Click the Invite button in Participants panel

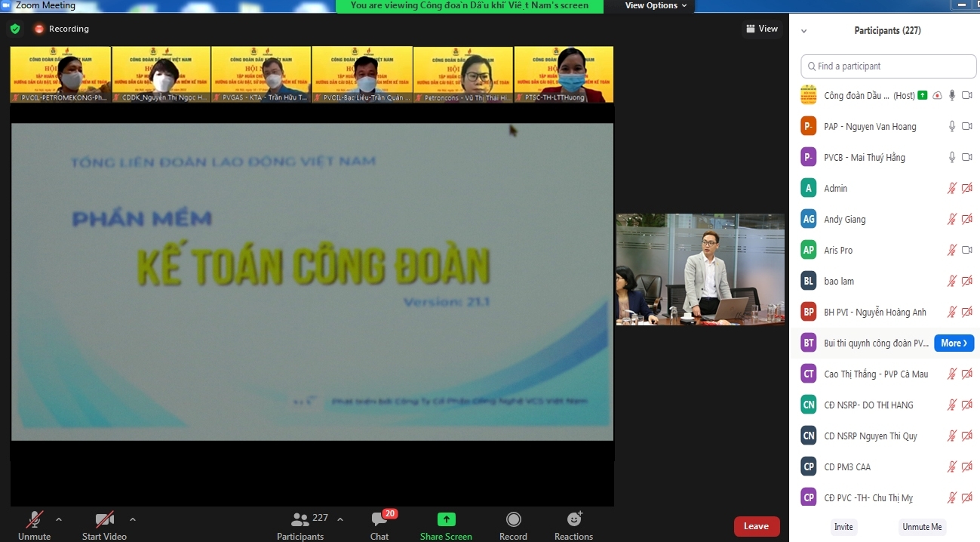[843, 527]
